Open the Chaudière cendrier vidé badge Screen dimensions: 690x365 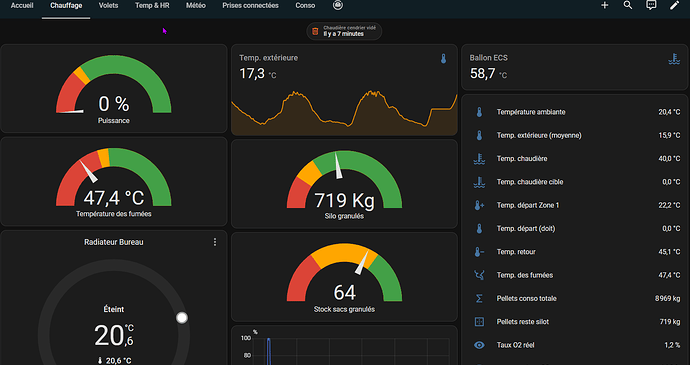[344, 31]
